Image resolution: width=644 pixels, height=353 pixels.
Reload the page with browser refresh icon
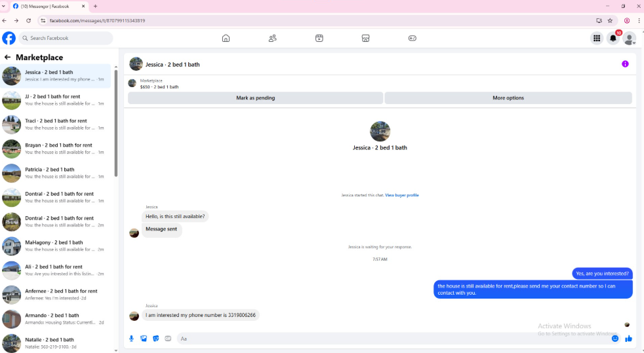coord(28,20)
